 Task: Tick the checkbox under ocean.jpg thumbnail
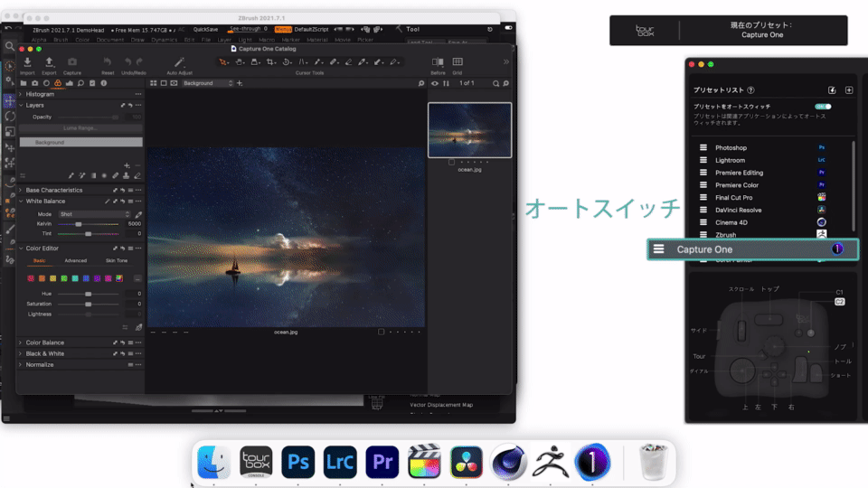pos(451,162)
